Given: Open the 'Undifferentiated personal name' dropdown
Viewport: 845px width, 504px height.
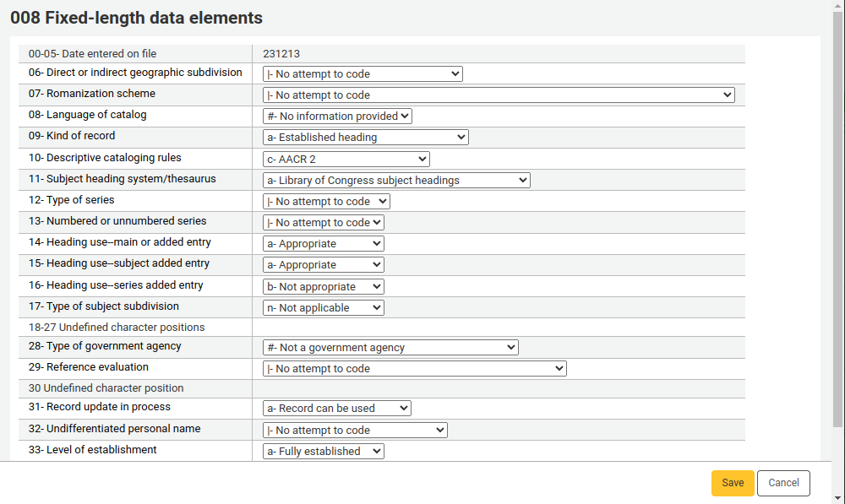Looking at the screenshot, I should click(355, 430).
